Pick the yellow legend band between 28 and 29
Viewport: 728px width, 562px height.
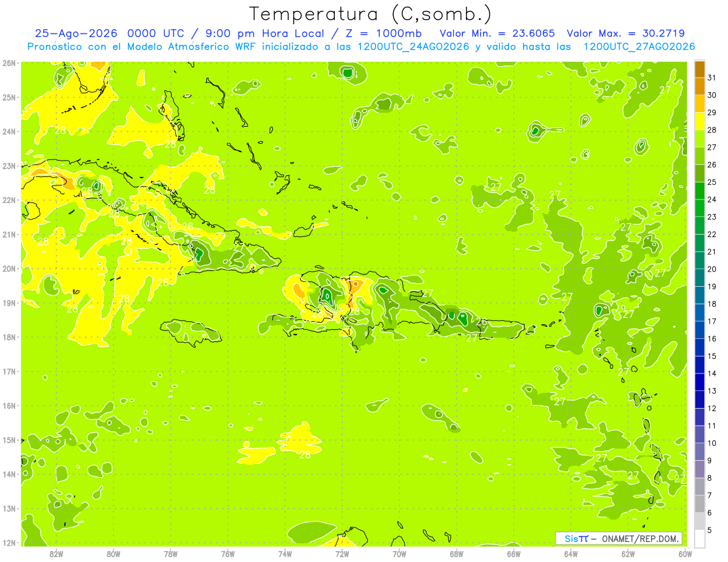click(x=699, y=121)
